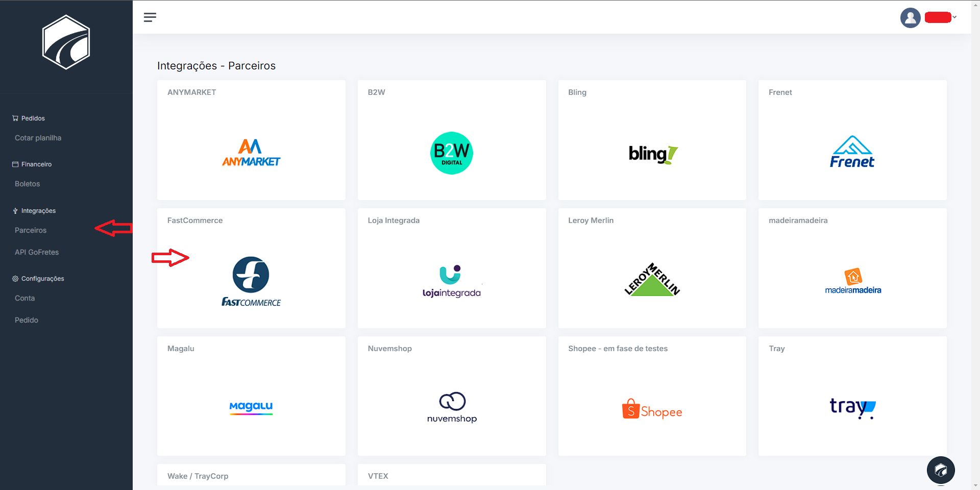Click the Integrações section label
The image size is (980, 490).
(x=39, y=211)
